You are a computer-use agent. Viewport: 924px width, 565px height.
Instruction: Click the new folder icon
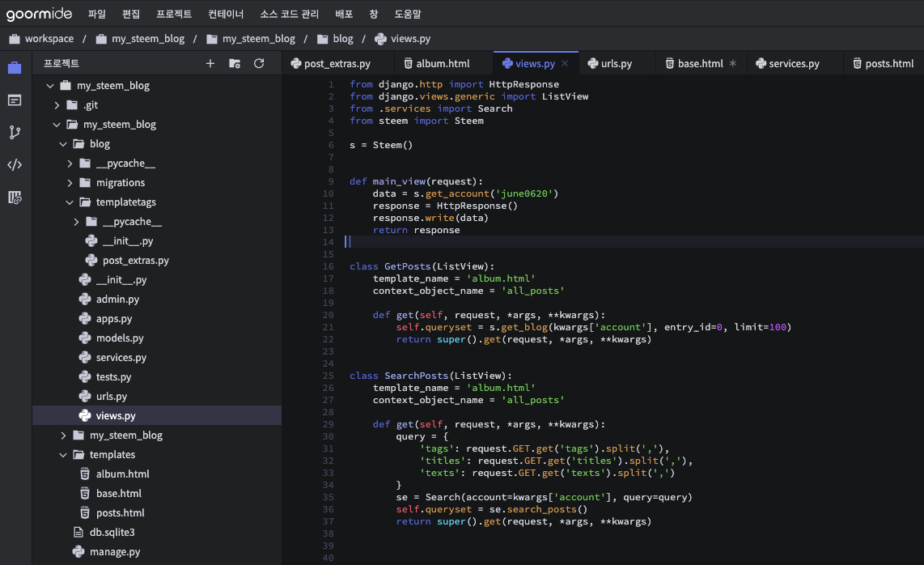(x=235, y=63)
